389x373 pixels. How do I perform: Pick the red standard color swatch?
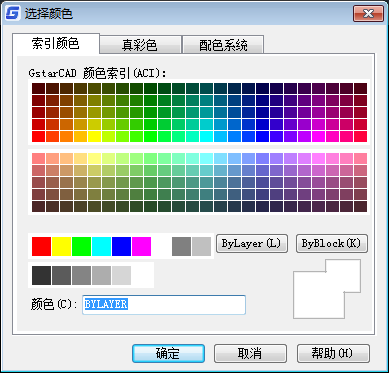click(x=41, y=246)
